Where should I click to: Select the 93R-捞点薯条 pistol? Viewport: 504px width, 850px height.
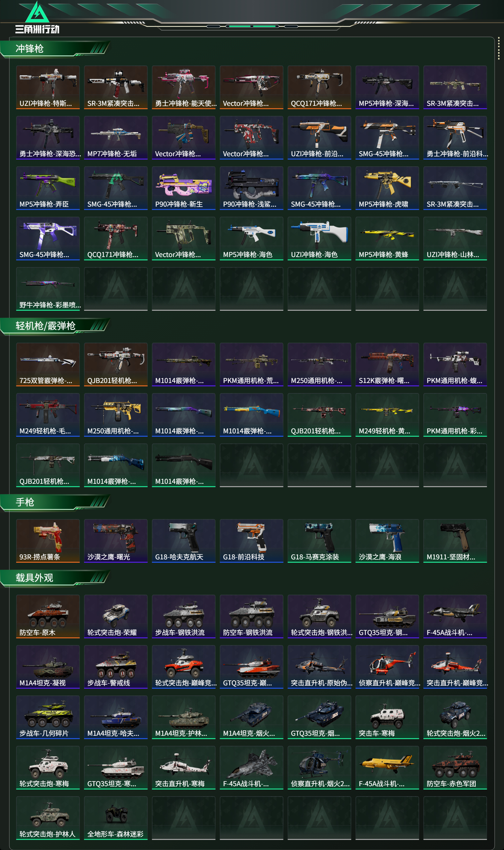coord(48,541)
